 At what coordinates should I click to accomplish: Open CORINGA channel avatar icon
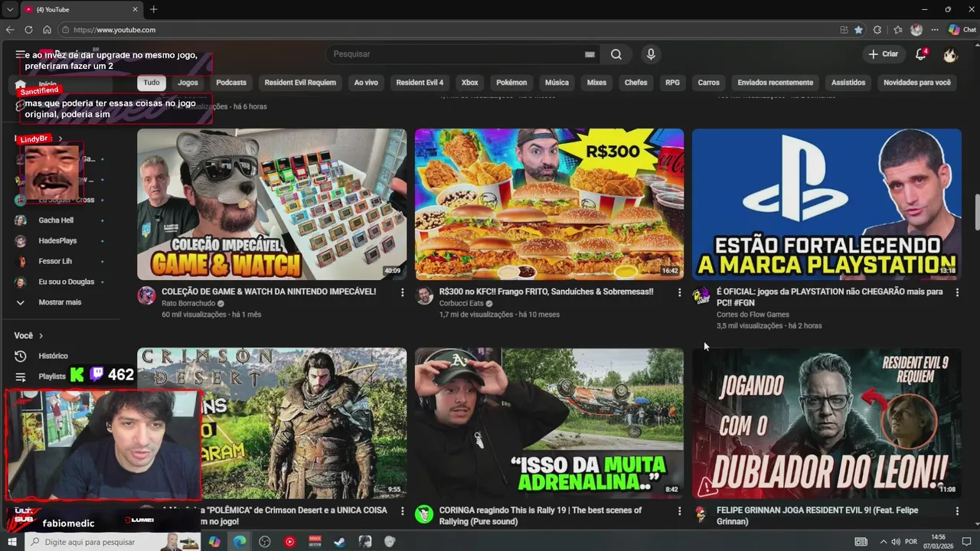[x=424, y=514]
